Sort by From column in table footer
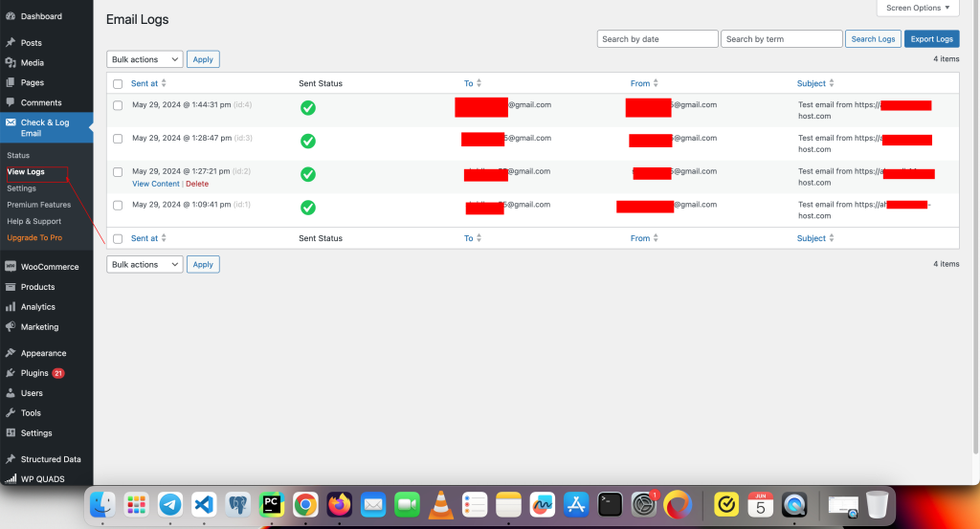 click(x=644, y=238)
